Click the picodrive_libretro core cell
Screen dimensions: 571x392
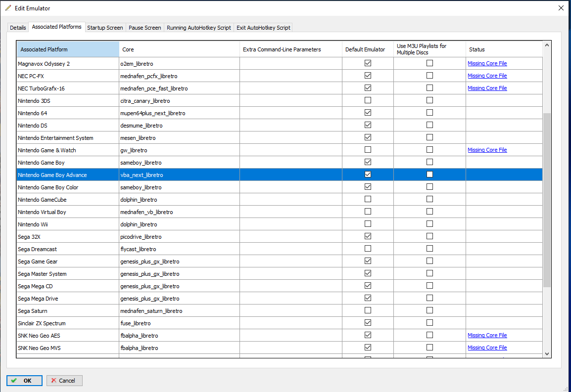[179, 237]
